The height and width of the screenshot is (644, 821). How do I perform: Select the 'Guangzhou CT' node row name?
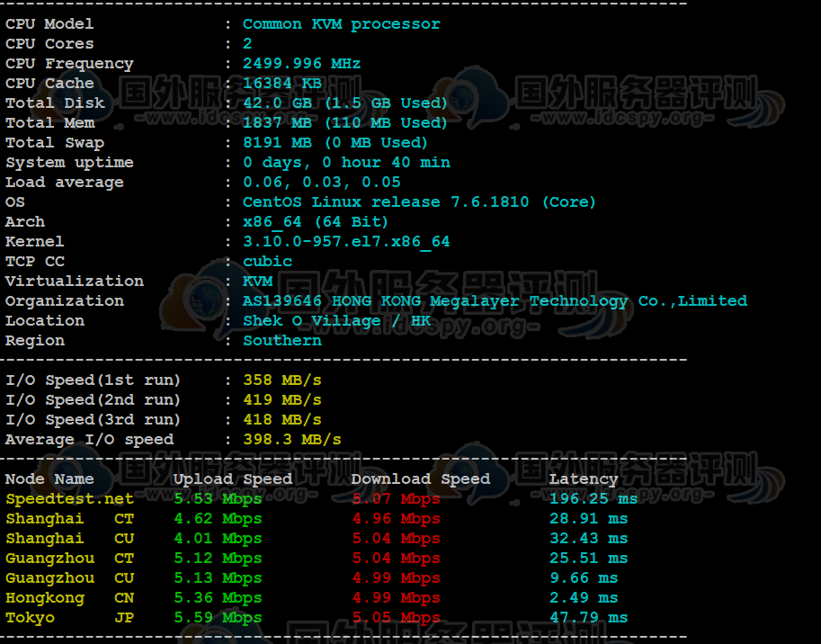coord(69,559)
